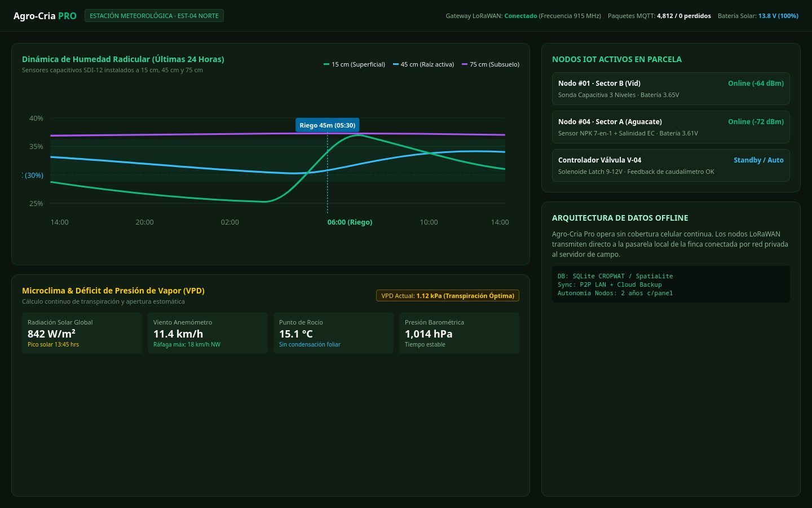Click the 20:00 axis label
Screen dimensions: 812x508
tap(144, 222)
